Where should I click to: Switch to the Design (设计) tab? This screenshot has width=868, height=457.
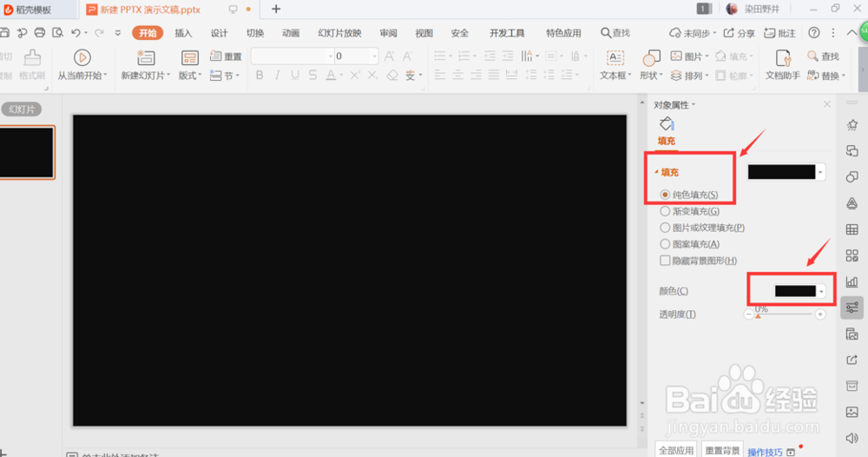point(220,33)
